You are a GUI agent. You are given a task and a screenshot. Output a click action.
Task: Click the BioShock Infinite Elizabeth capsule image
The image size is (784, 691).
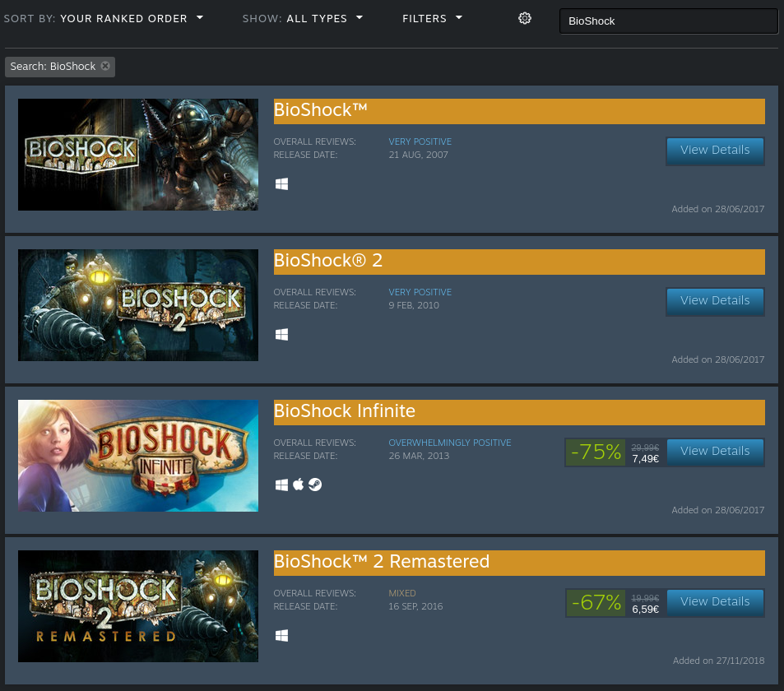tap(138, 456)
